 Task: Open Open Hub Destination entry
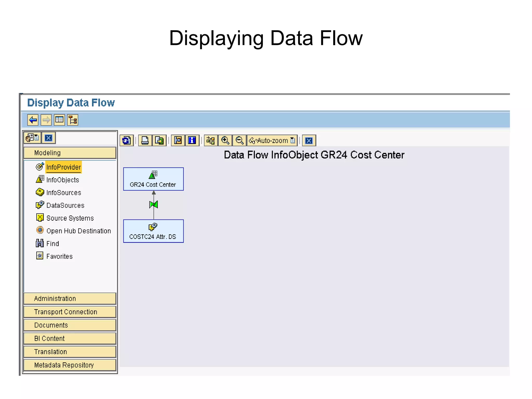click(79, 231)
